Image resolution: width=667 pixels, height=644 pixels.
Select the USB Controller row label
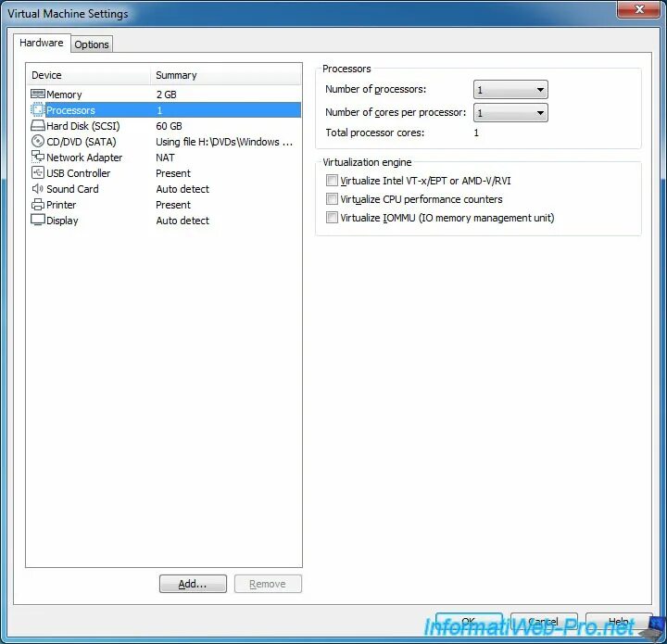[78, 173]
